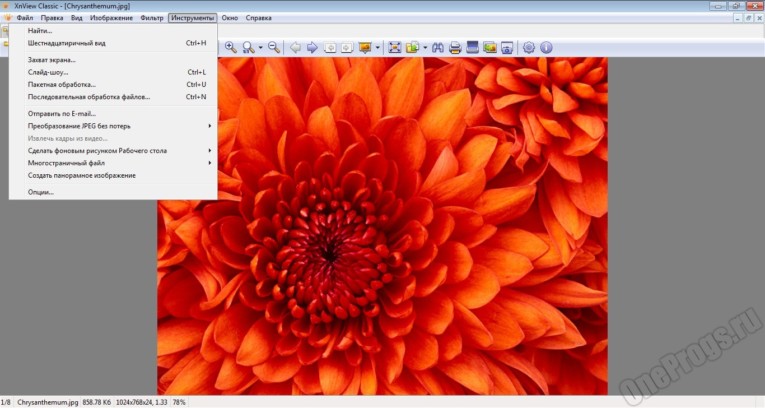Screen dimensions: 765x408
Task: Open the Фильтр menu
Action: tap(152, 18)
